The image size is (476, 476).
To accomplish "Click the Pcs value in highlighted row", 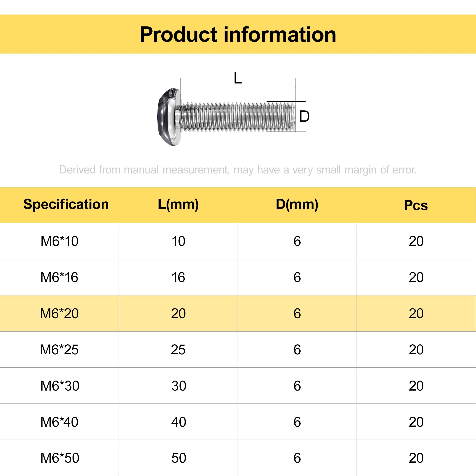I will click(416, 313).
